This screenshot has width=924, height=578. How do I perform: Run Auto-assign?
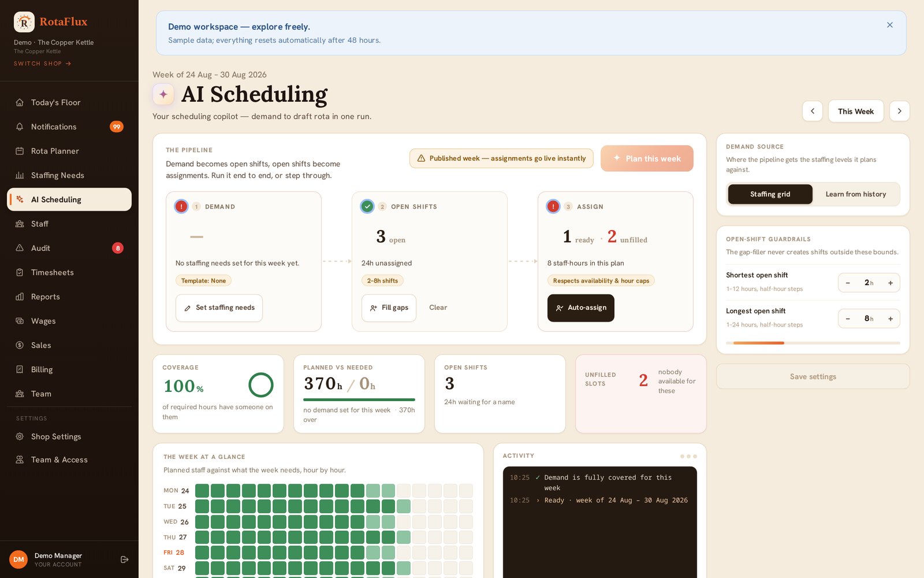581,308
